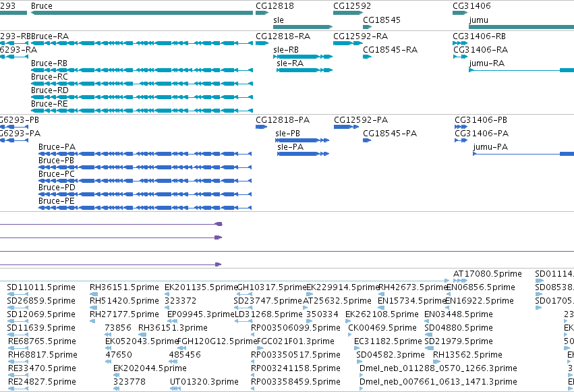Click the UT01320.3prime EST label
574x392 pixels.
[x=204, y=382]
